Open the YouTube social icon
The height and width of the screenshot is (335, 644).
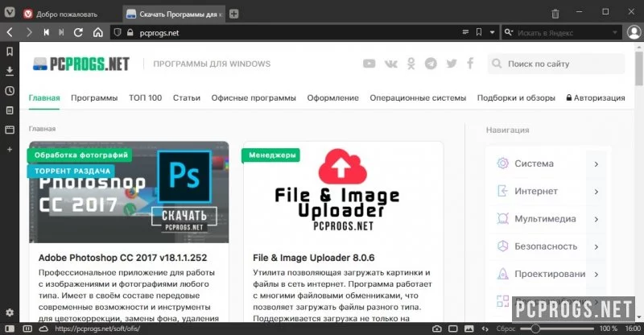(x=369, y=64)
